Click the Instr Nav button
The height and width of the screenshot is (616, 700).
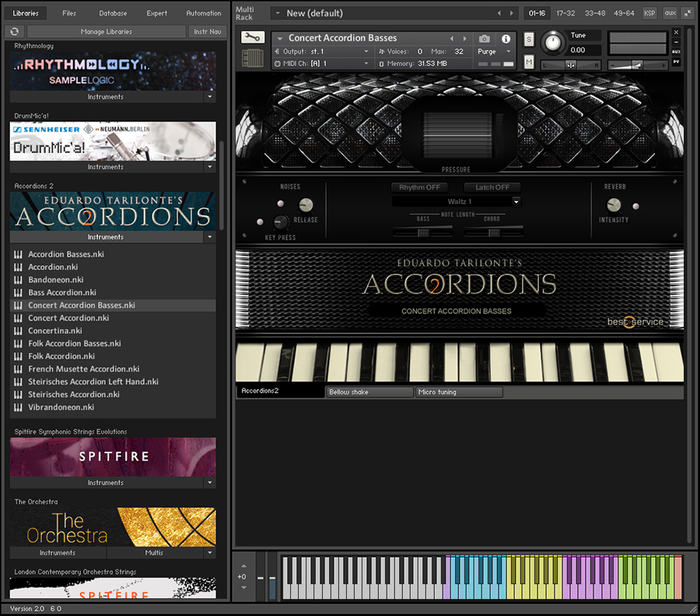(x=208, y=32)
